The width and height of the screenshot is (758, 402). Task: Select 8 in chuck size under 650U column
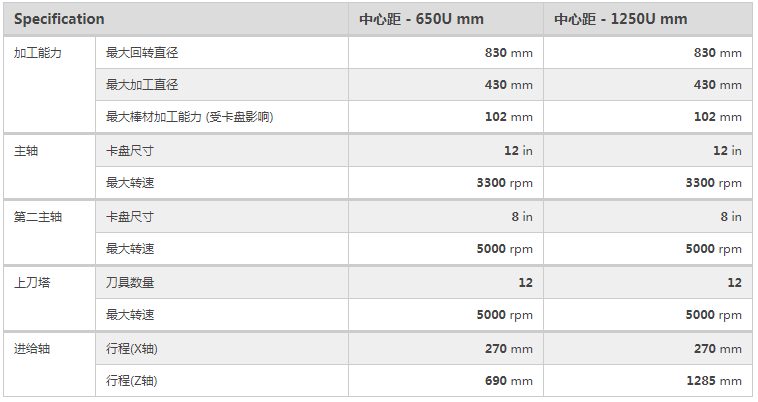[521, 217]
